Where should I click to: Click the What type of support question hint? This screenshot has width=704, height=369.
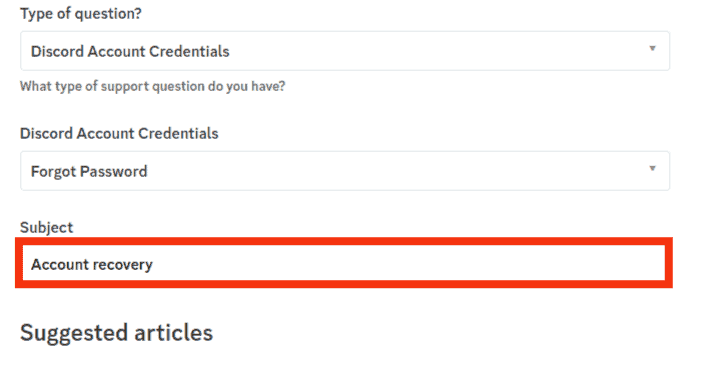(153, 86)
